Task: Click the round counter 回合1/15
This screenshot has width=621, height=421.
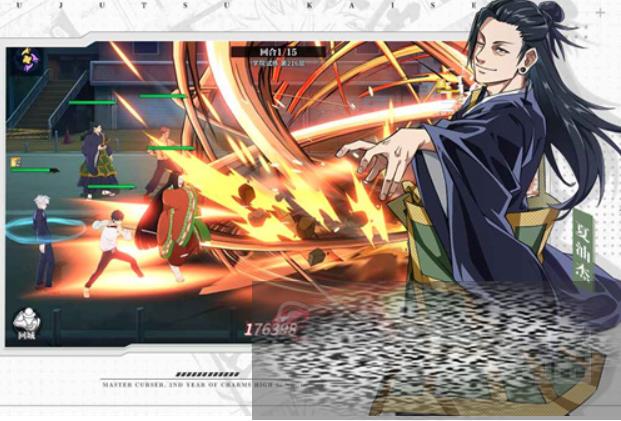Action: pyautogui.click(x=278, y=52)
